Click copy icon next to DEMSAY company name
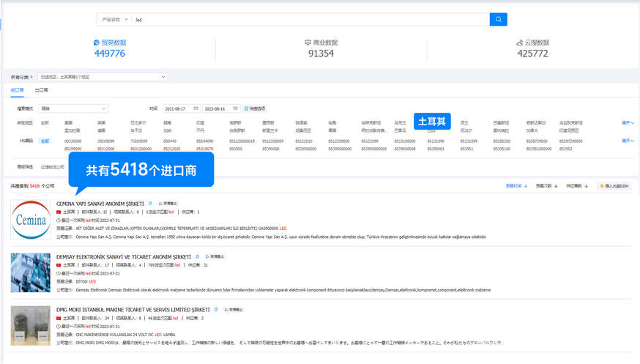640x364 pixels. 197,256
